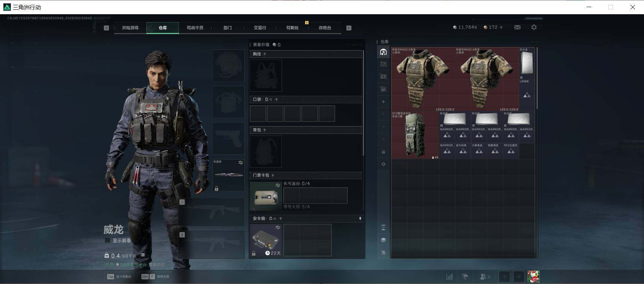Open the 特勤处 tab

coord(292,28)
